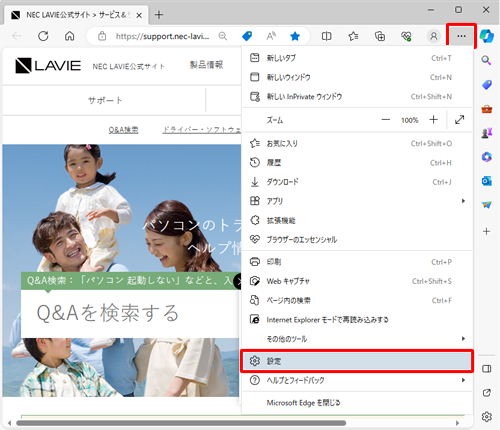This screenshot has height=430, width=500.
Task: Click the Read aloud icon in address bar
Action: point(271,36)
